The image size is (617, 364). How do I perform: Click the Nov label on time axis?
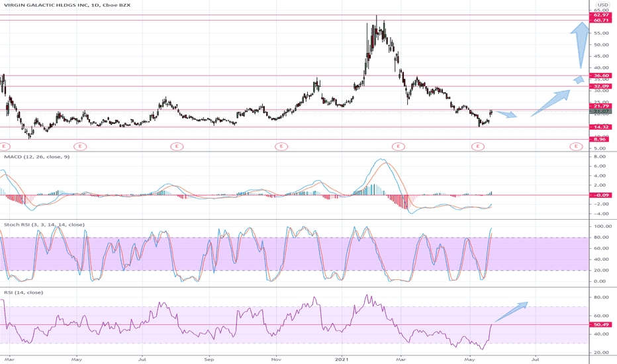pos(276,359)
